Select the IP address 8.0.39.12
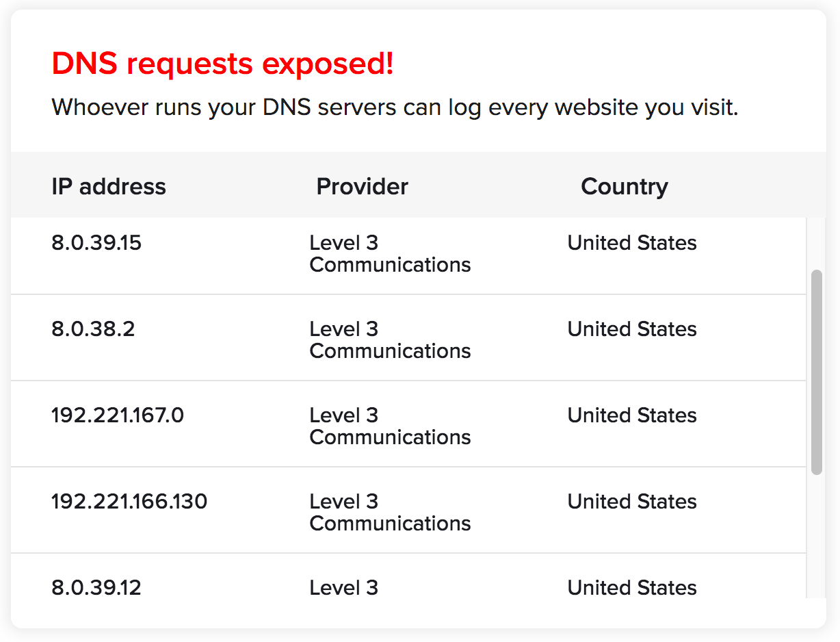The height and width of the screenshot is (642, 840). 96,588
